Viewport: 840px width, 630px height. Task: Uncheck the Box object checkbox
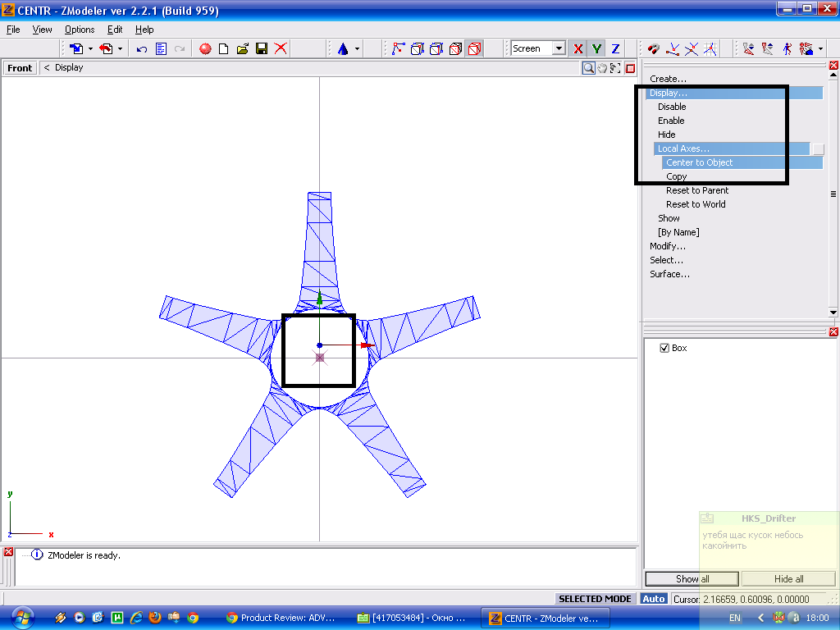click(665, 349)
